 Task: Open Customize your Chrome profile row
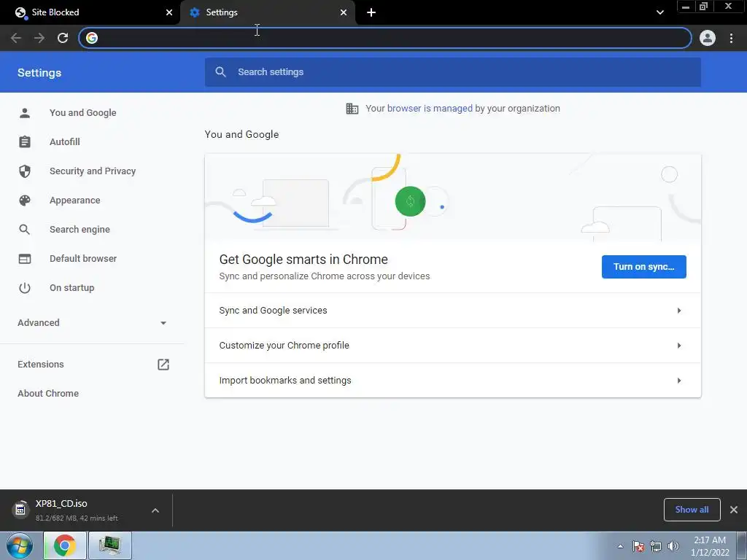452,345
